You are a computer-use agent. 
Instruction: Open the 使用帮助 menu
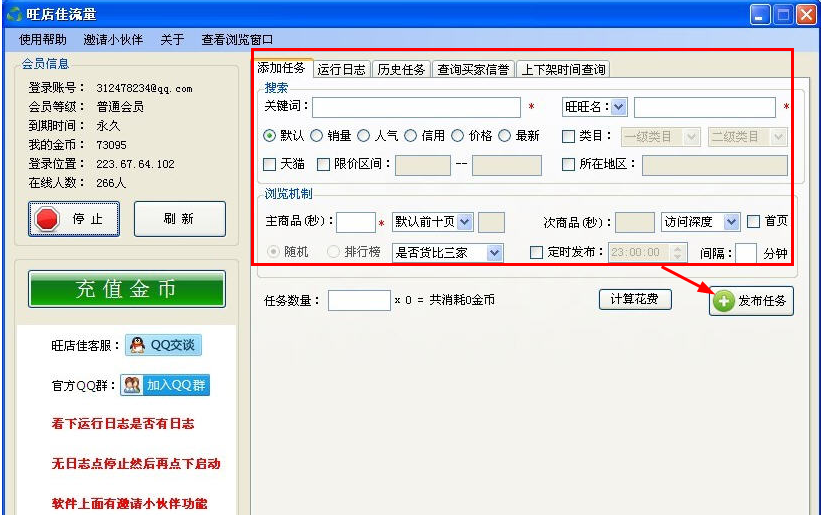tap(43, 39)
